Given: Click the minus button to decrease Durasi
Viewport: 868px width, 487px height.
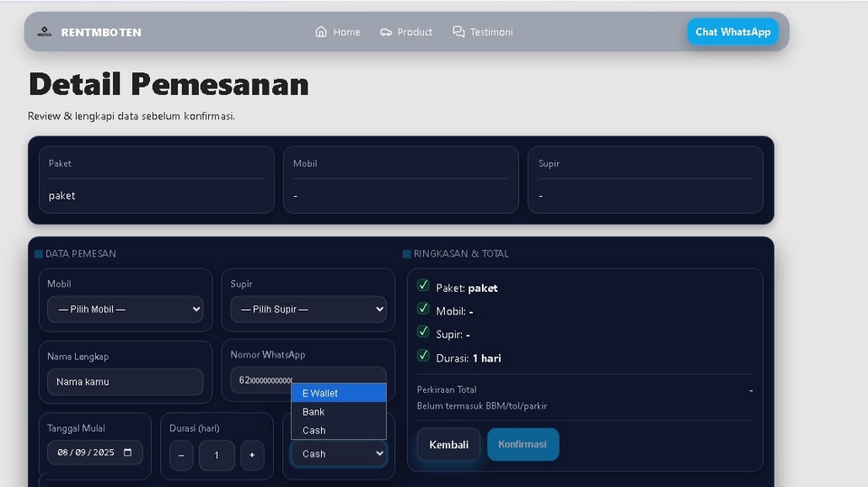Looking at the screenshot, I should click(181, 455).
